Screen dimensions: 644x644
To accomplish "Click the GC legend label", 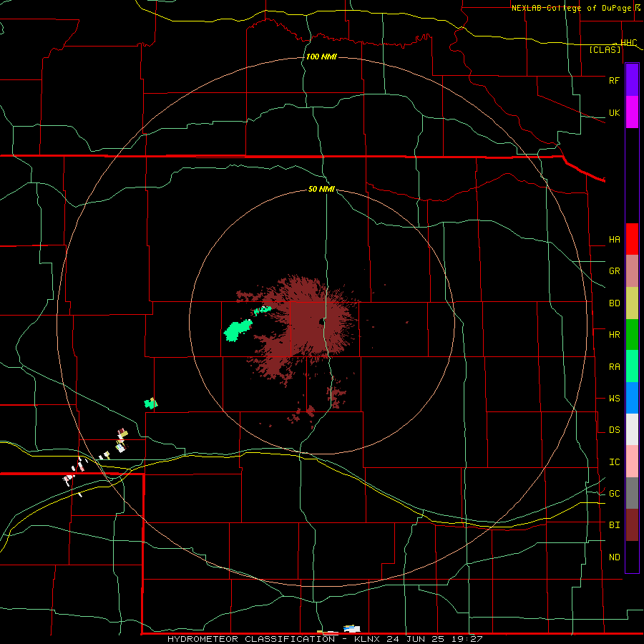I will (x=615, y=494).
